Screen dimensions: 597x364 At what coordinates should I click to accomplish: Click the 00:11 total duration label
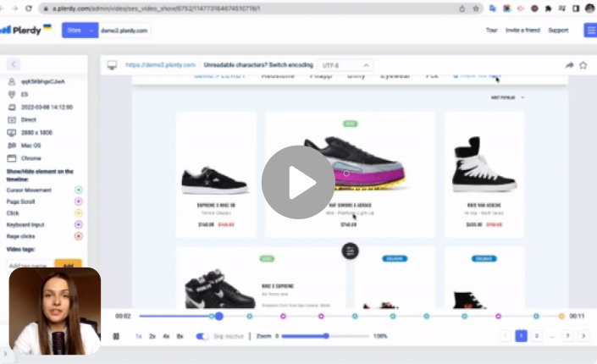point(577,316)
